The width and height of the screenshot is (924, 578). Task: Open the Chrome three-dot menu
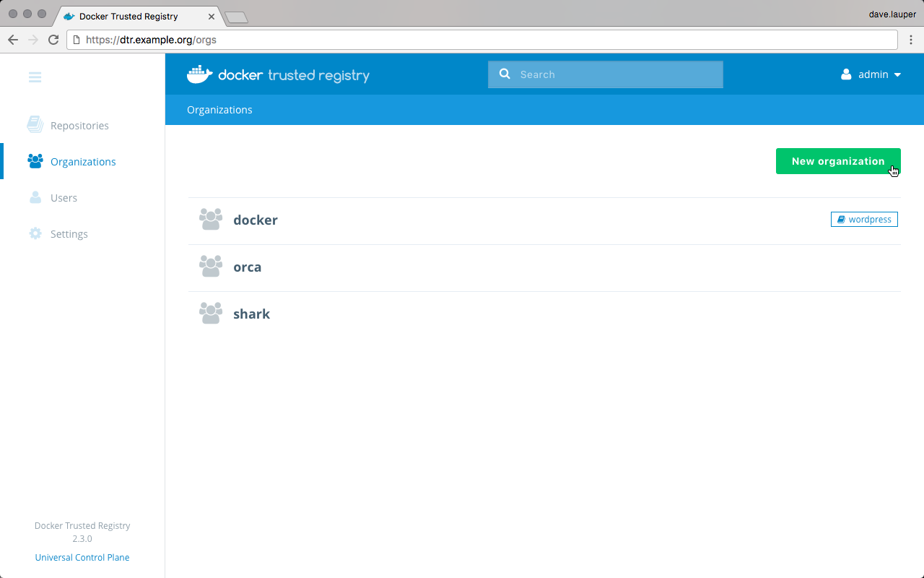tap(910, 40)
